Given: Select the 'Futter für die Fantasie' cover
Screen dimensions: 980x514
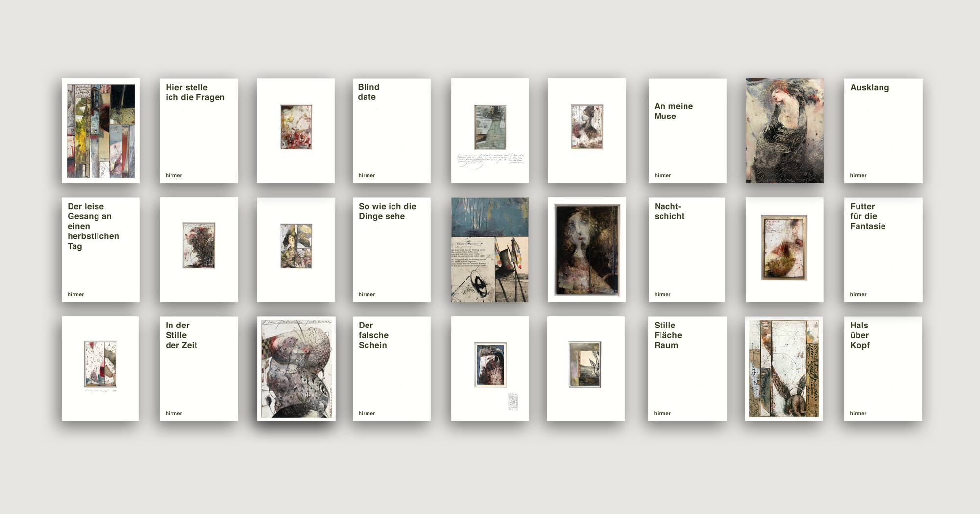Looking at the screenshot, I should 883,250.
